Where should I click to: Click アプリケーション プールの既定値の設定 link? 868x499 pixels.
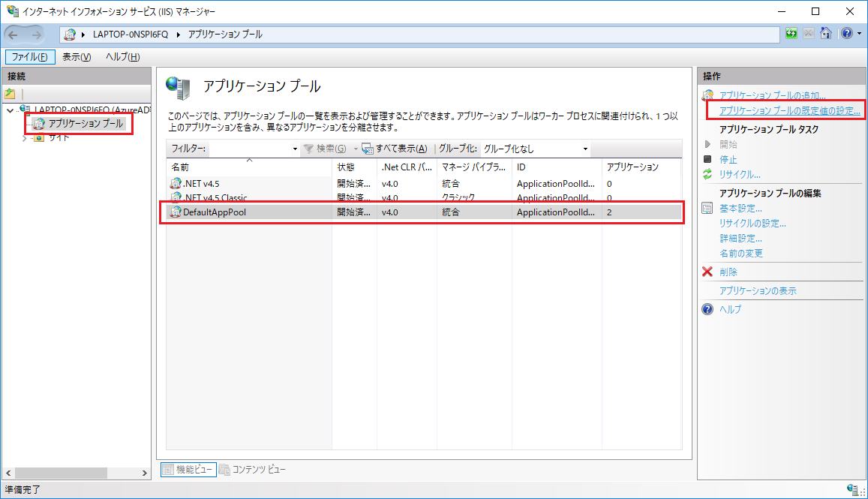(790, 111)
